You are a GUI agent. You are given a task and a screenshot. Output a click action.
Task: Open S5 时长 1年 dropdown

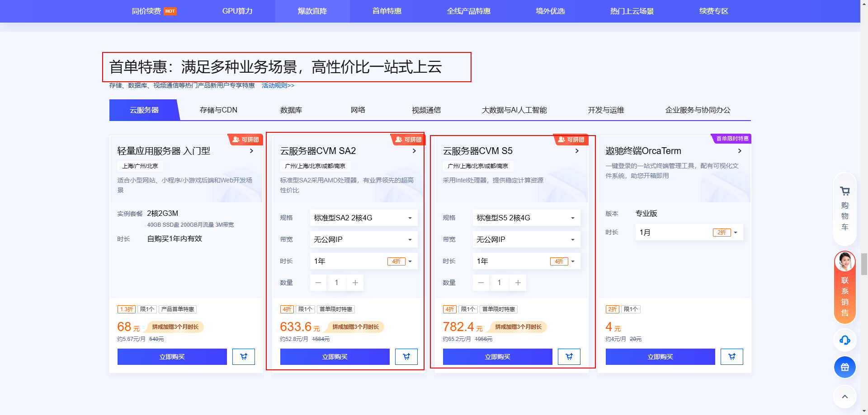pos(526,261)
